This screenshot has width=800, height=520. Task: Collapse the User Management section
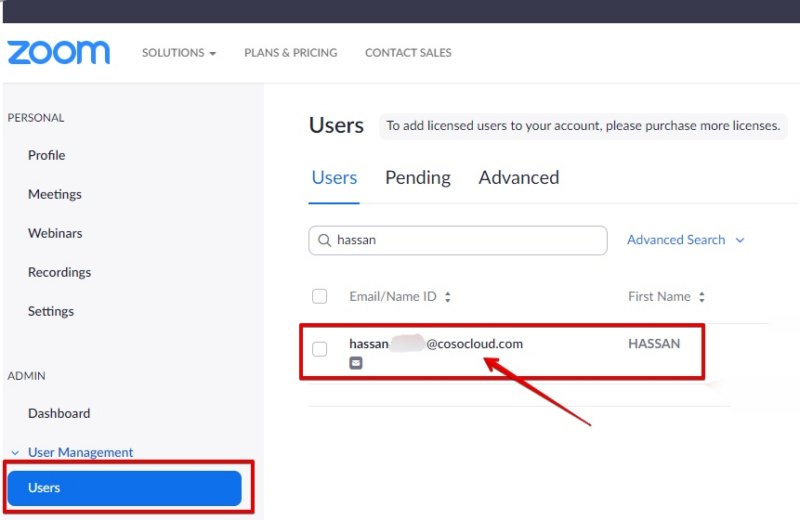point(15,453)
